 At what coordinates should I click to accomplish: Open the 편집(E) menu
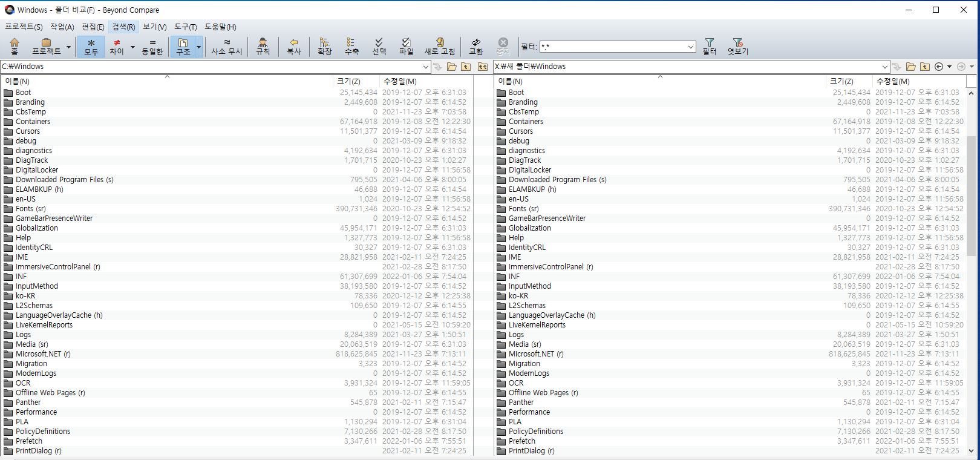[93, 27]
